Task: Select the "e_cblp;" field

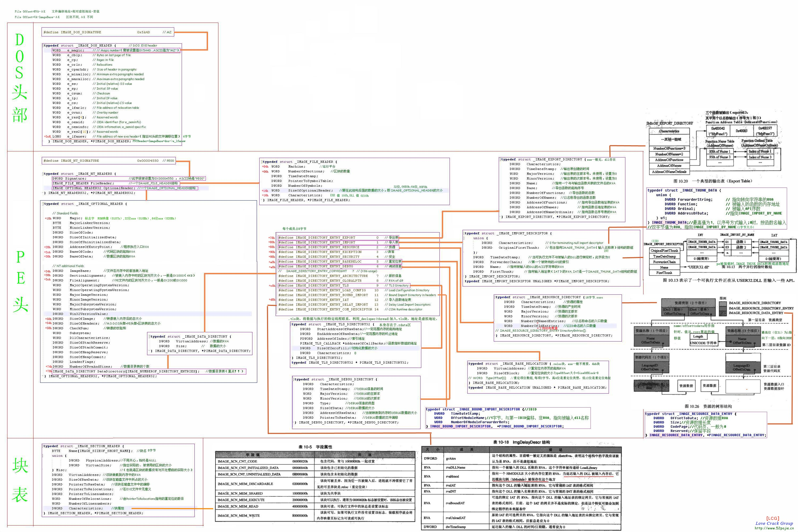Action: [x=75, y=55]
